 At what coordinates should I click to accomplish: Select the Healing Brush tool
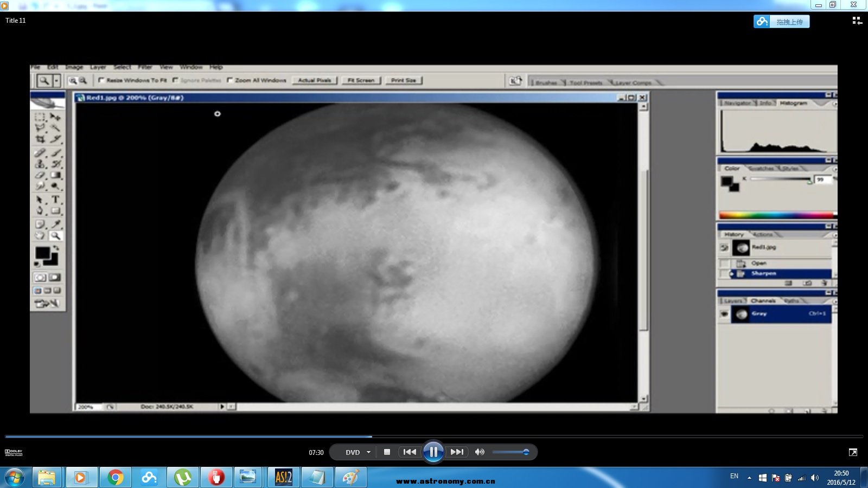[x=40, y=153]
